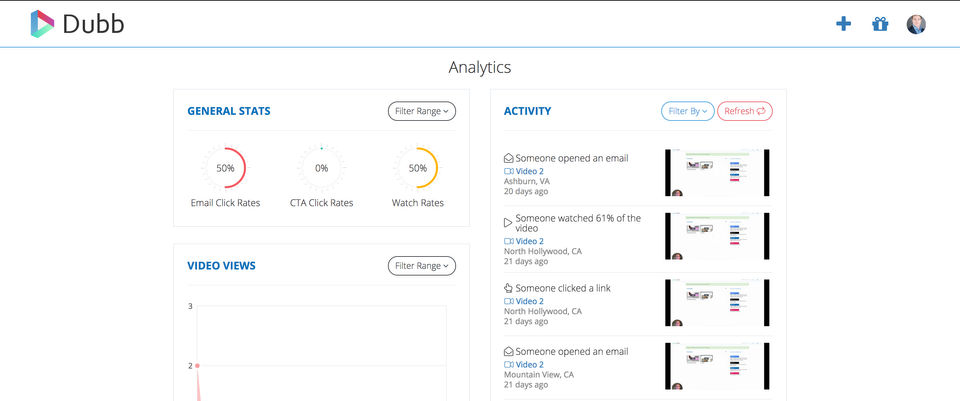This screenshot has width=960, height=401.
Task: Click the CTA Click Rates 0% gauge
Action: (321, 168)
